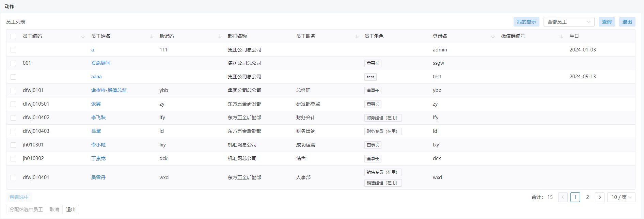Viewport: 644px width, 219px height.
Task: Click 财务出纳 position cell
Action: click(306, 131)
